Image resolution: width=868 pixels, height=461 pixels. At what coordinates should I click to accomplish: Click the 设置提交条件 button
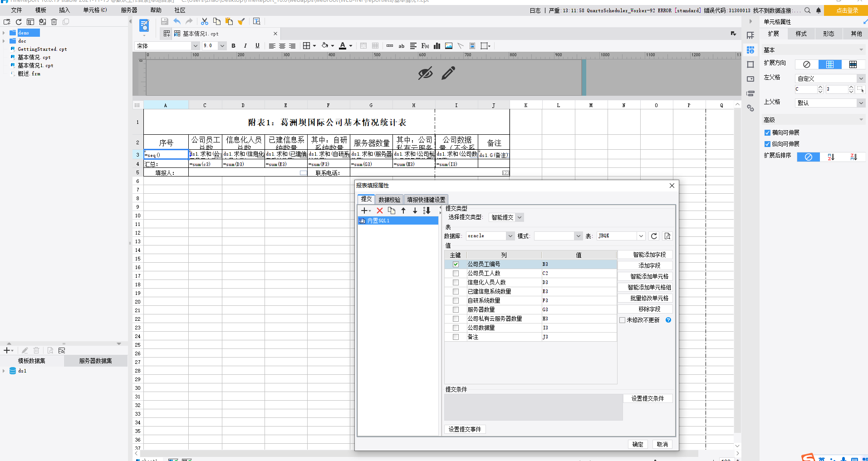[647, 398]
